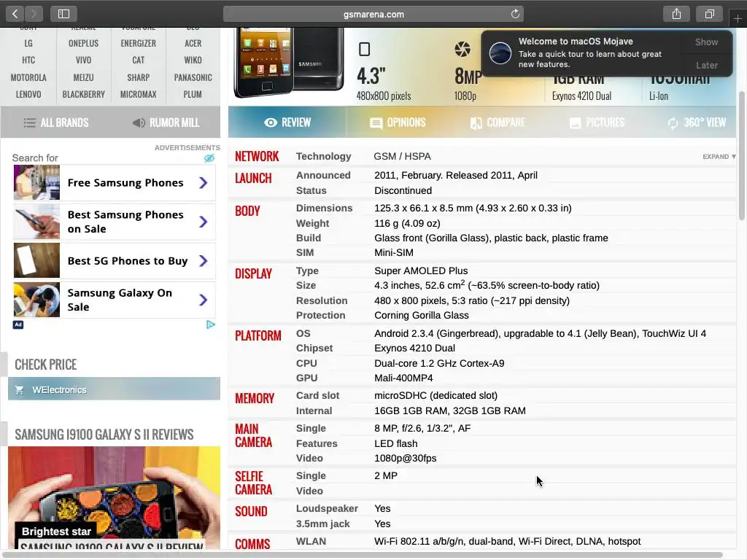Click the ad privacy eye icon
Viewport: 747px width, 560px height.
209,158
